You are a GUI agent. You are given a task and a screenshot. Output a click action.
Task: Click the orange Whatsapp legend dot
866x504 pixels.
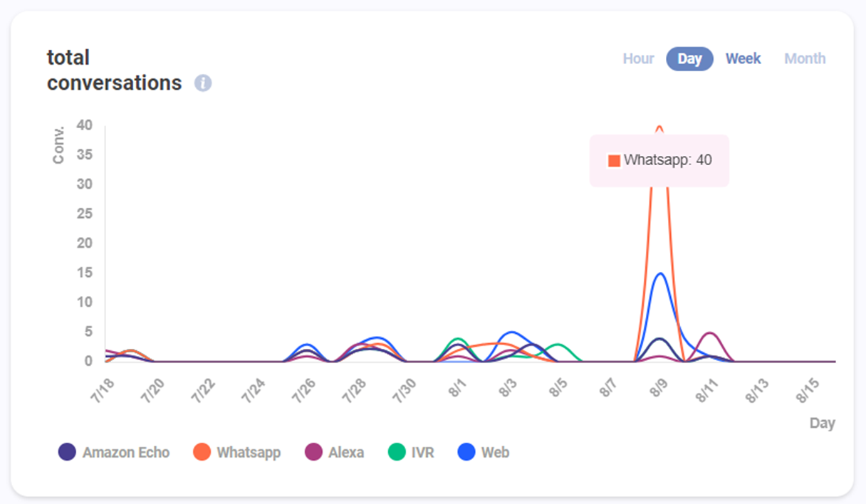[x=202, y=452]
